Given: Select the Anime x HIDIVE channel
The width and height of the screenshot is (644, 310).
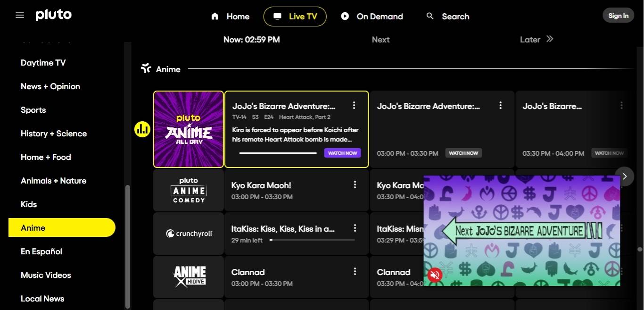Looking at the screenshot, I should tap(189, 276).
